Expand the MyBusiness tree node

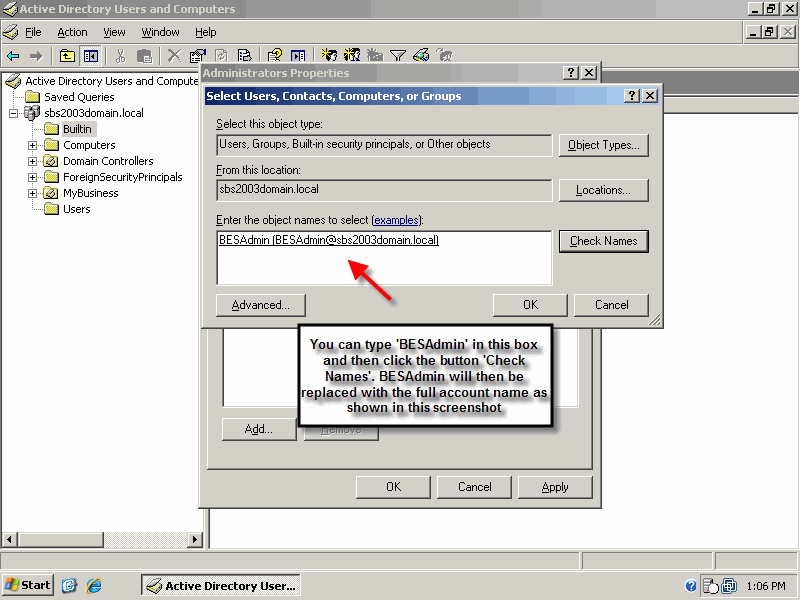[32, 193]
